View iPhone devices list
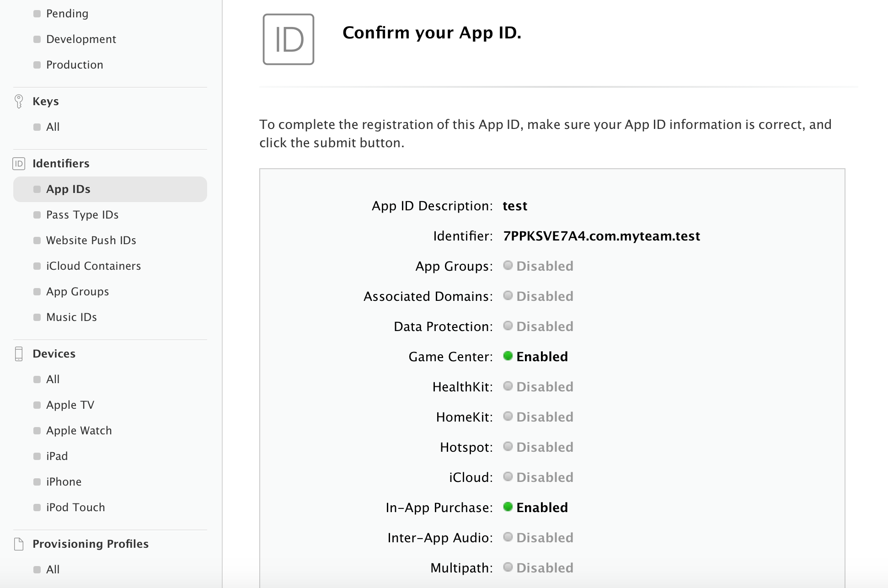 tap(64, 482)
